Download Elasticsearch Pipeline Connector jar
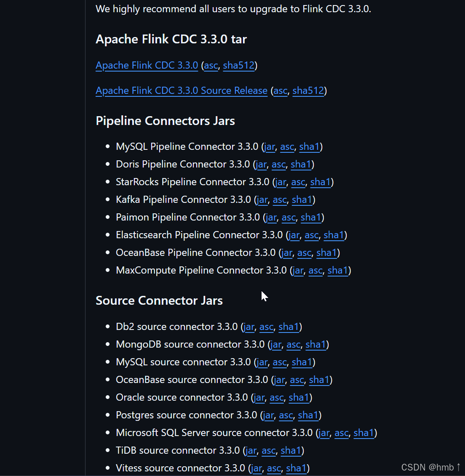Viewport: 465px width, 476px height. coord(294,235)
